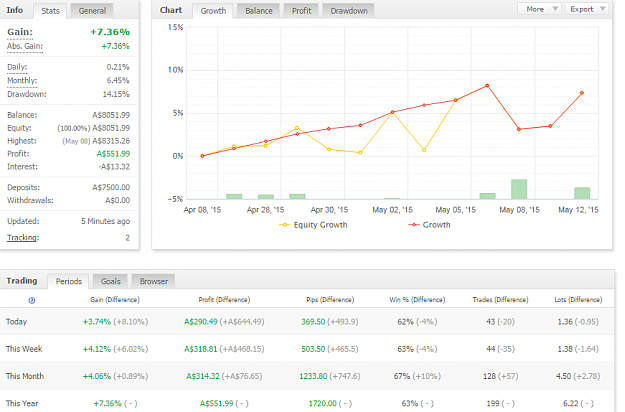Show the Drawdown chart tab
Image resolution: width=625 pixels, height=412 pixels.
coord(349,11)
